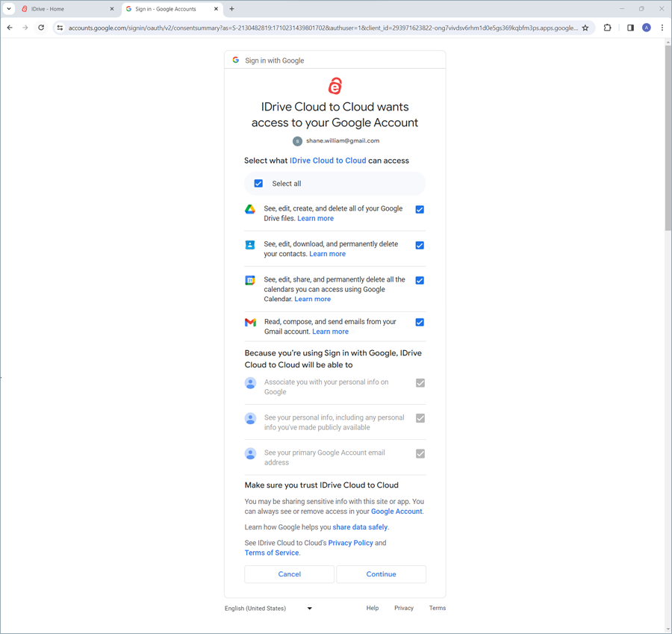Click the Cancel button
This screenshot has width=672, height=634.
[289, 574]
